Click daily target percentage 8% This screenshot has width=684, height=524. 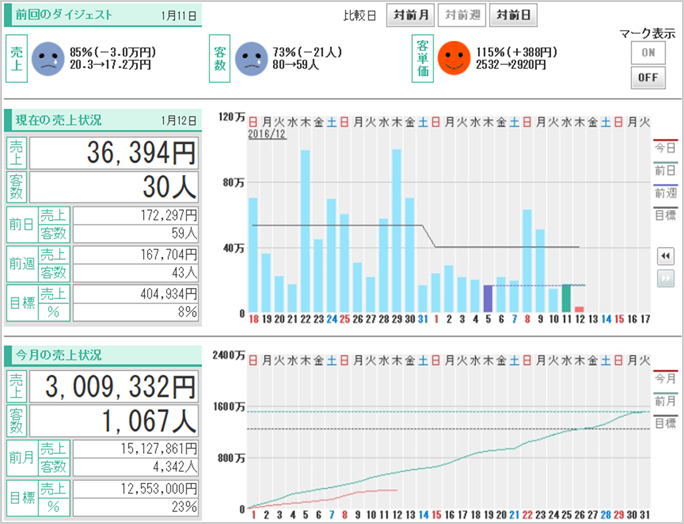136,312
